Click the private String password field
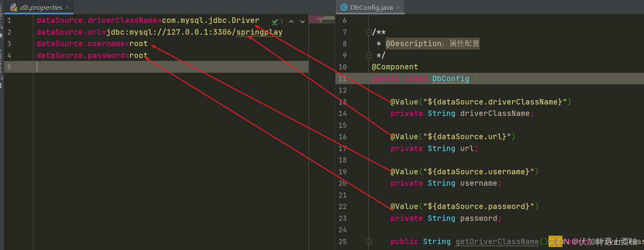This screenshot has width=644, height=250. tap(446, 218)
